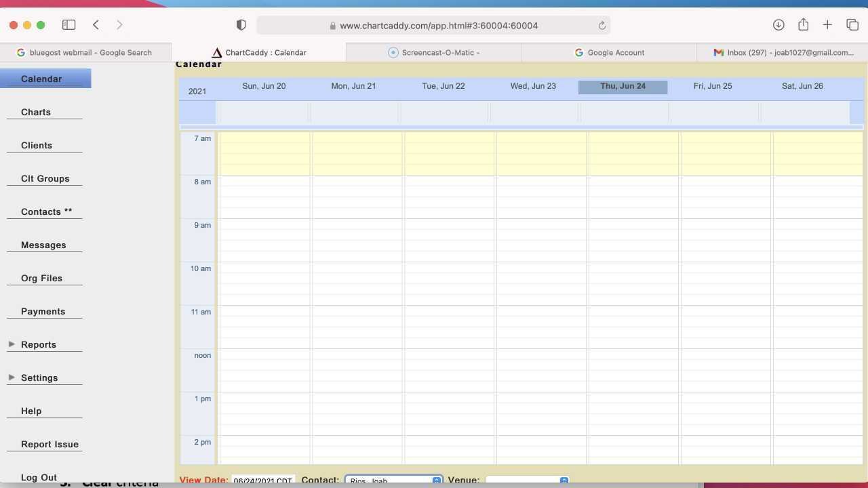Viewport: 868px width, 488px height.
Task: Click Log Out
Action: 39,477
